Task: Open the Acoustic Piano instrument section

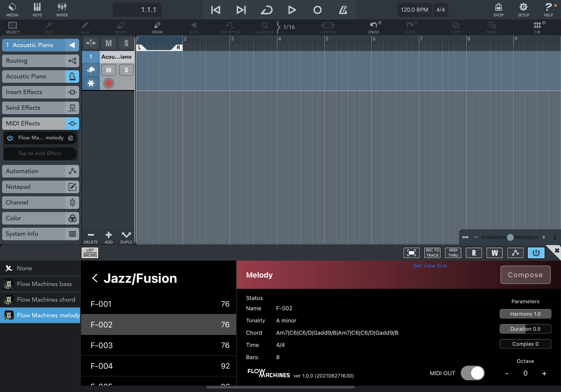Action: tap(41, 76)
